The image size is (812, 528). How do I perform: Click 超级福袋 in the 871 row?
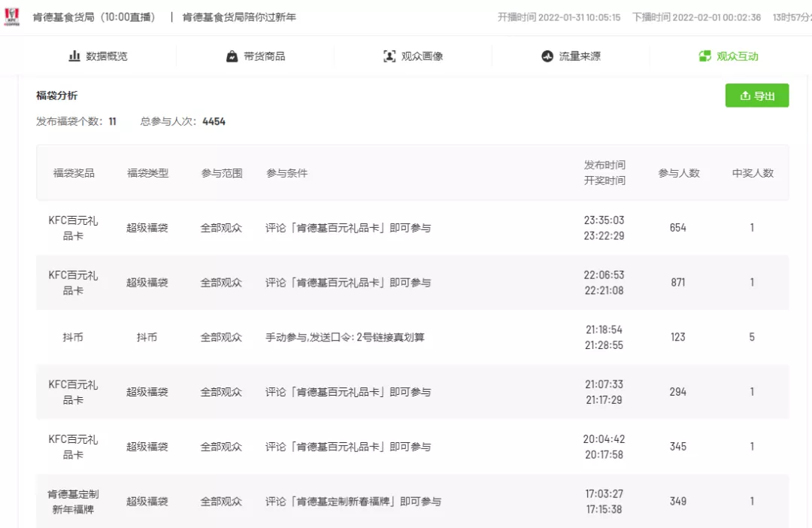tap(147, 282)
